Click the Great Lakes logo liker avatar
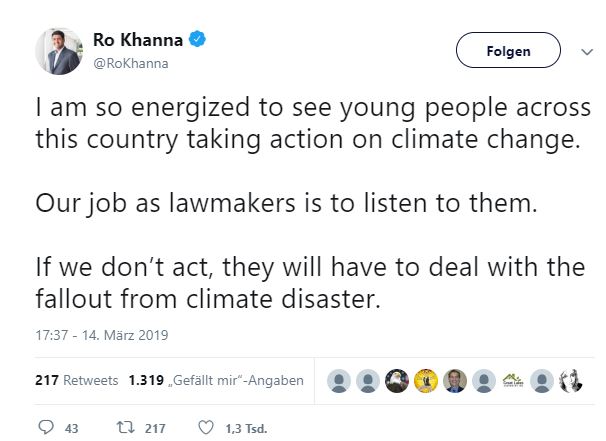Viewport: 606px width, 441px height. pos(514,381)
